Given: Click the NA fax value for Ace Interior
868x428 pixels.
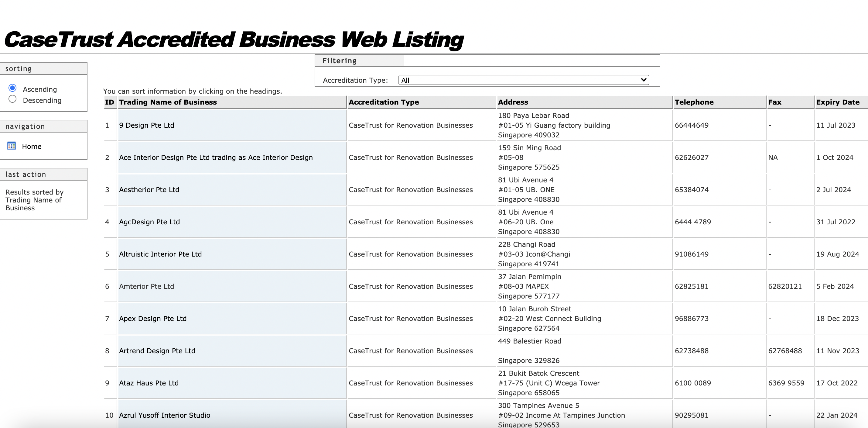Looking at the screenshot, I should [773, 157].
